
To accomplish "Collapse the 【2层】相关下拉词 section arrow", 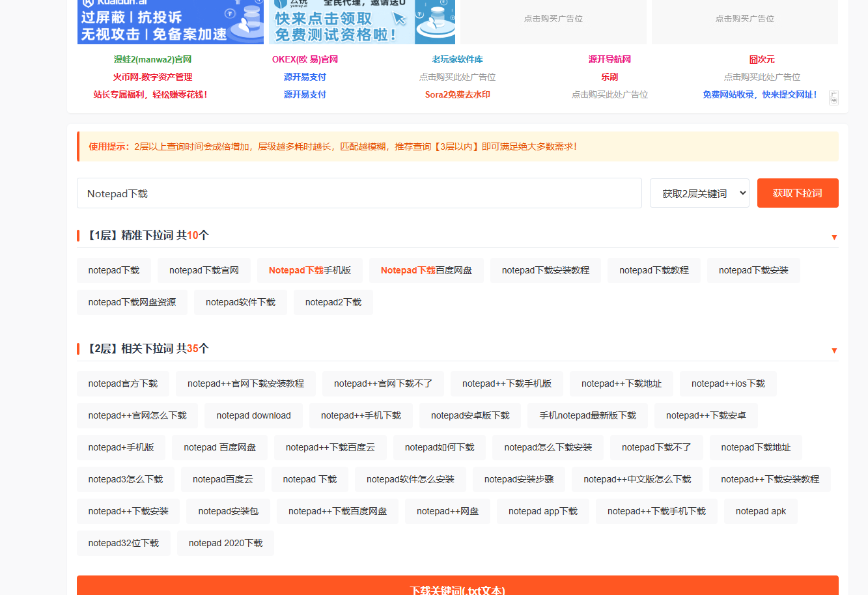I will (x=834, y=350).
